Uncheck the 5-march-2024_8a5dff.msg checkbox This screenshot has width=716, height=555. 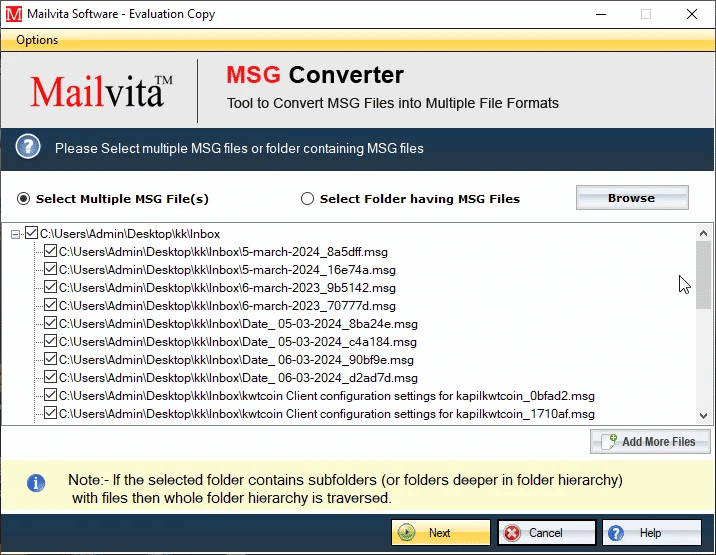point(50,251)
